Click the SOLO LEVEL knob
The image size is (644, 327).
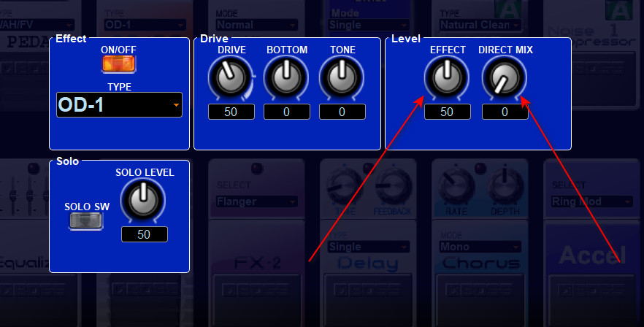pos(143,201)
